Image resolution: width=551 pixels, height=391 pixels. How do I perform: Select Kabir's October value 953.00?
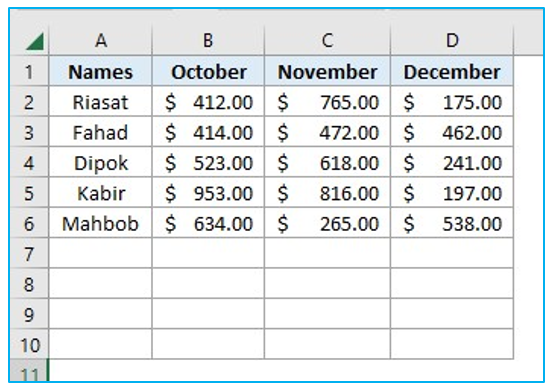coord(208,193)
